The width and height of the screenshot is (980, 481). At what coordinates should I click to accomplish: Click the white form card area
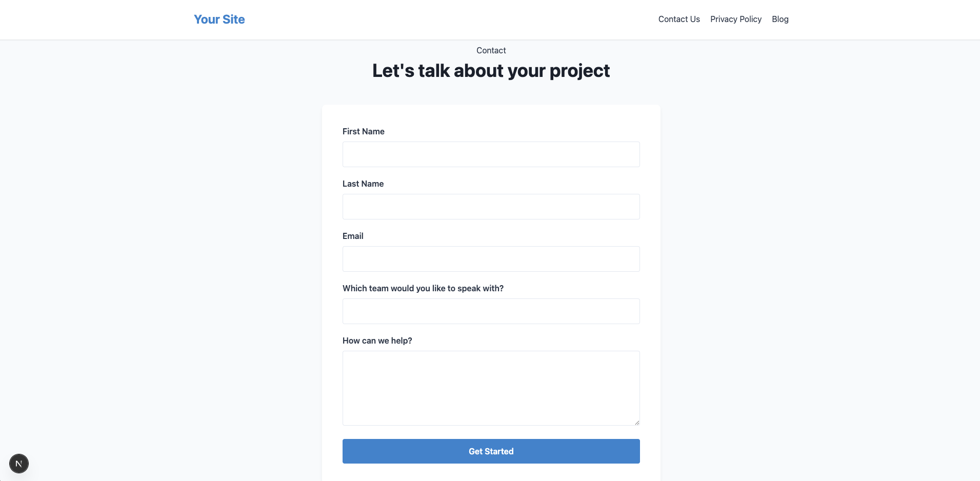pyautogui.click(x=491, y=115)
